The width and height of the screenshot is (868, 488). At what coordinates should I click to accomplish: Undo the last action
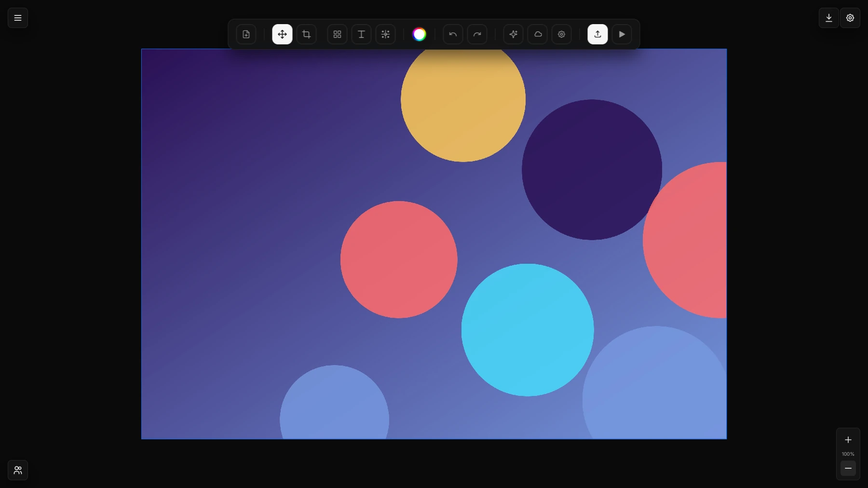(x=453, y=34)
